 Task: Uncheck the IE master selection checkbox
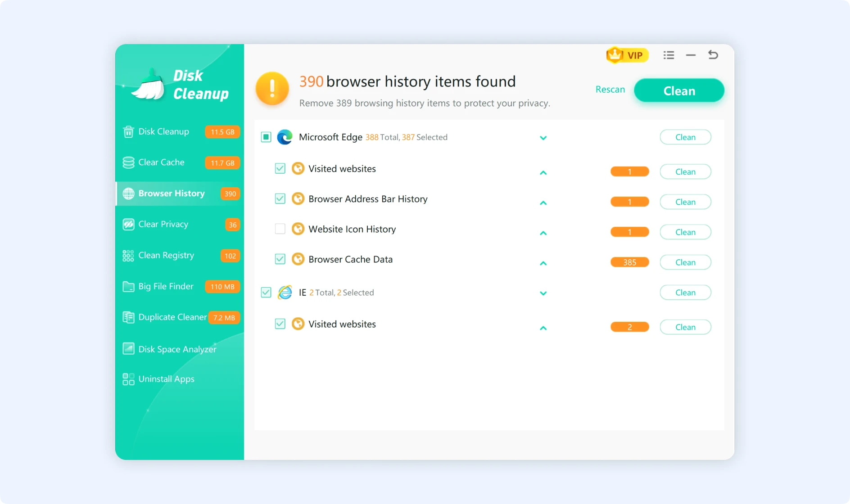(266, 292)
